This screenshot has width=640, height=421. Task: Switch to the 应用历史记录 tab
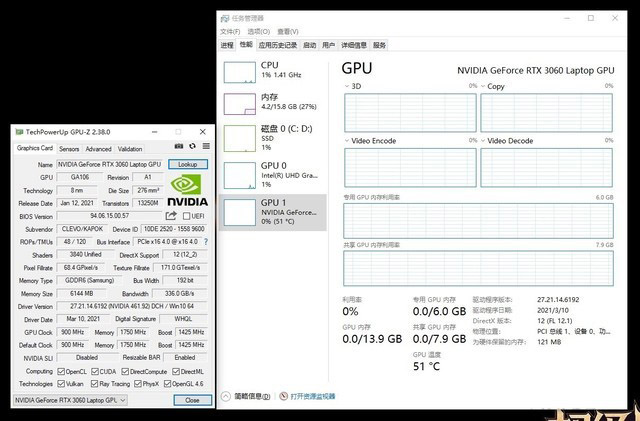tap(278, 45)
